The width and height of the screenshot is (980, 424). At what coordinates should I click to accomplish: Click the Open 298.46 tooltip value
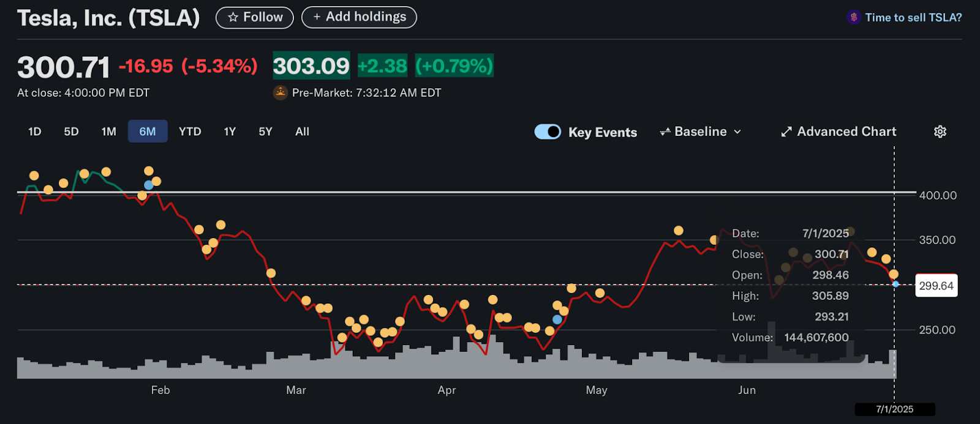(x=831, y=275)
